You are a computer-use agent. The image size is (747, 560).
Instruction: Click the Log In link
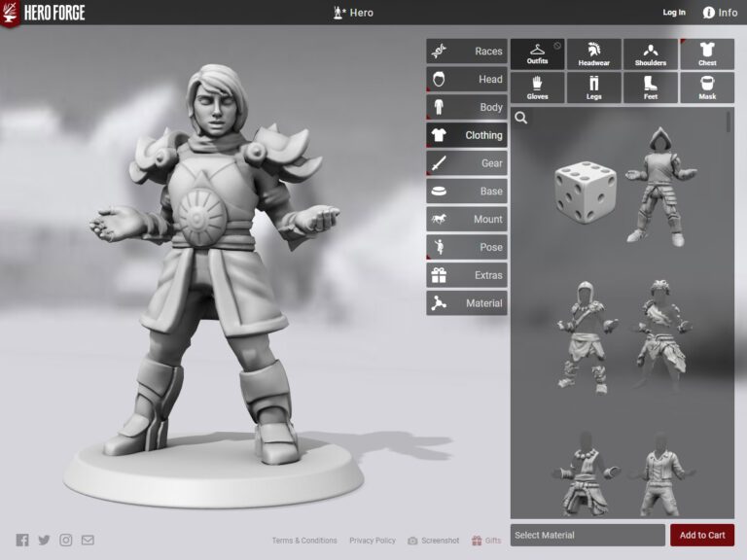[x=674, y=13]
